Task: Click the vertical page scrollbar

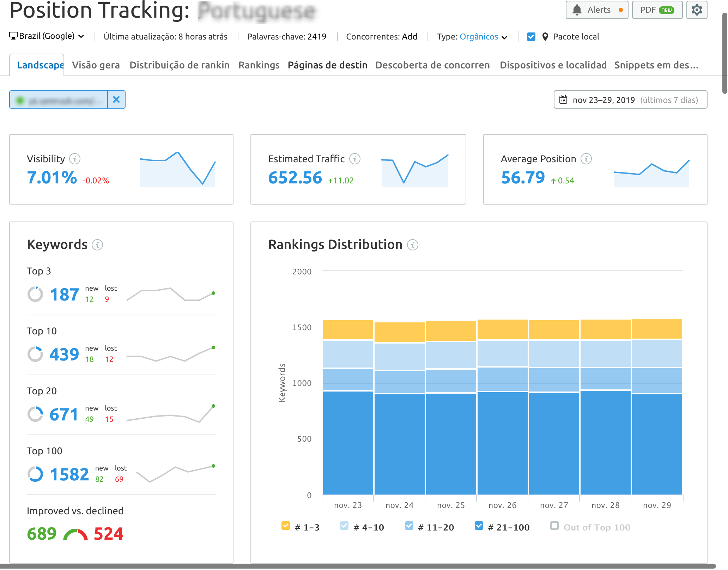Action: (725, 53)
